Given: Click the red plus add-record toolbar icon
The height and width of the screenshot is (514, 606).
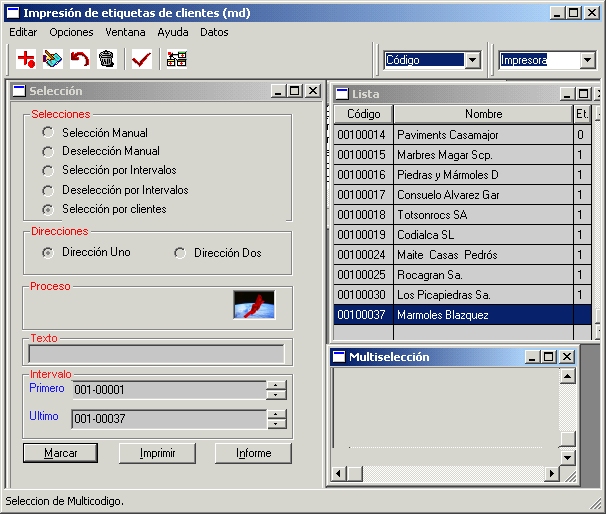Looking at the screenshot, I should tap(26, 59).
